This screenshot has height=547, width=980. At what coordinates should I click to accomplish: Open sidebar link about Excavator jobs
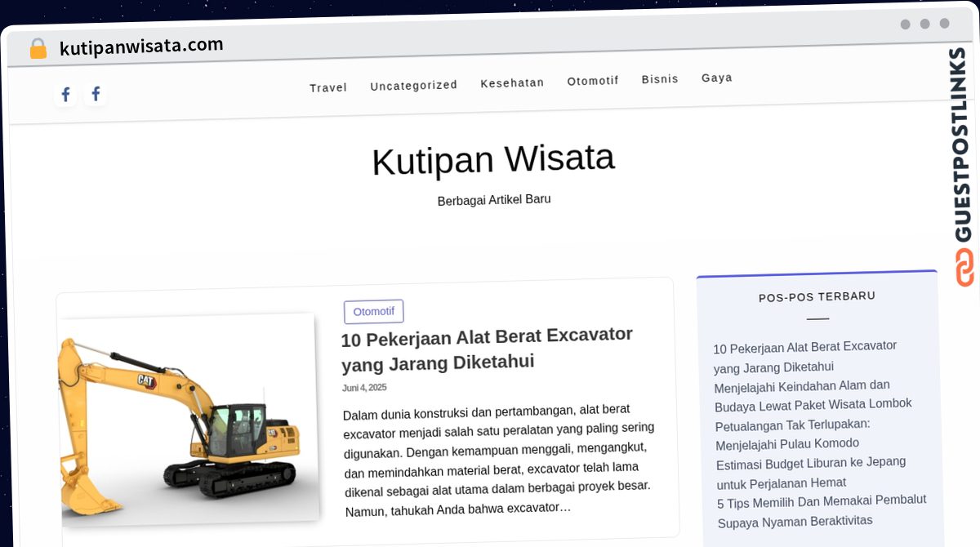804,357
